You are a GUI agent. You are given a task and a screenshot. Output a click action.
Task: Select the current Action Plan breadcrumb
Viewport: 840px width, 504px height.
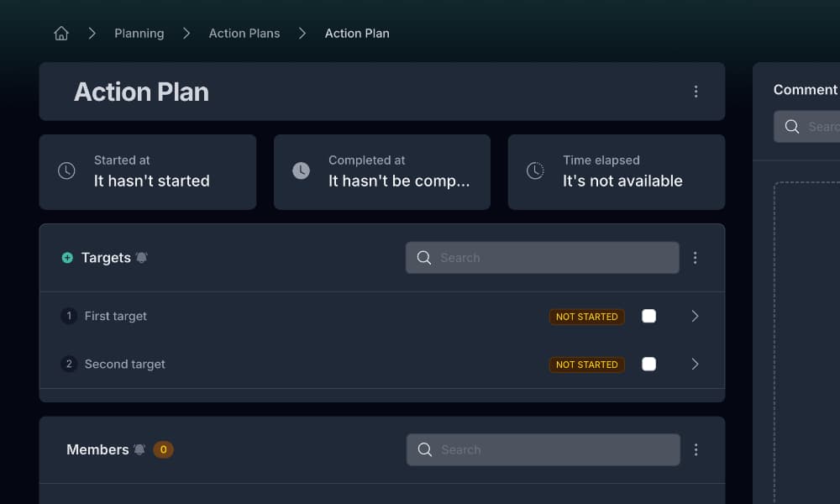coord(357,34)
